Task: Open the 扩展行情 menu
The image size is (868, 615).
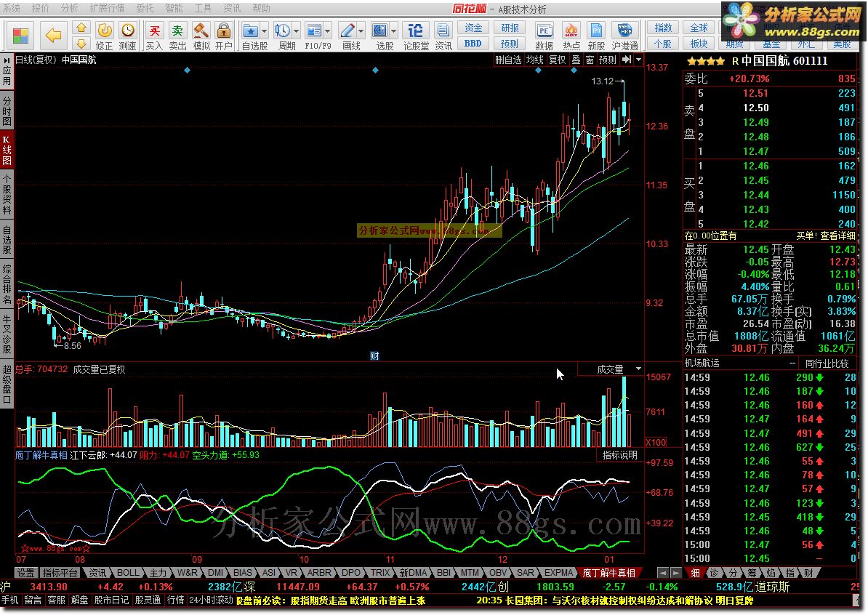Action: coord(107,8)
